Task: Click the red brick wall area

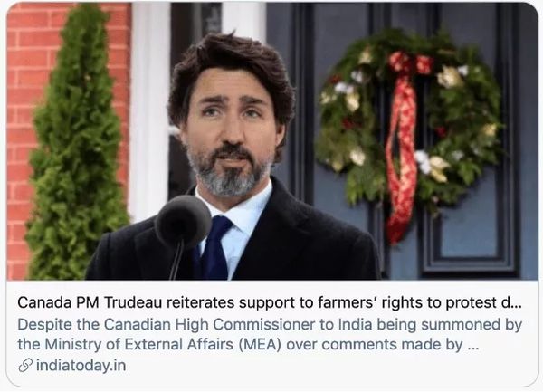Action: coord(23,139)
